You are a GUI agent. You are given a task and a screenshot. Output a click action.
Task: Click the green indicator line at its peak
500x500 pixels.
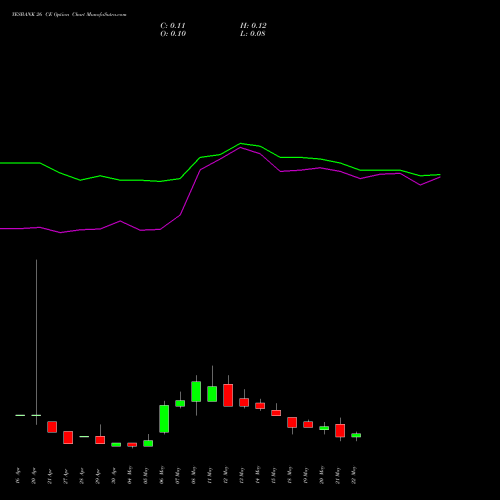coord(241,144)
